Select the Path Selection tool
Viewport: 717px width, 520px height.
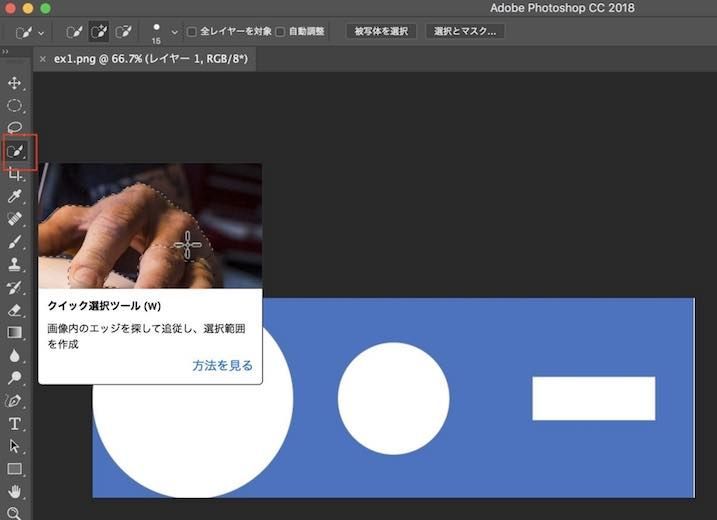click(14, 446)
